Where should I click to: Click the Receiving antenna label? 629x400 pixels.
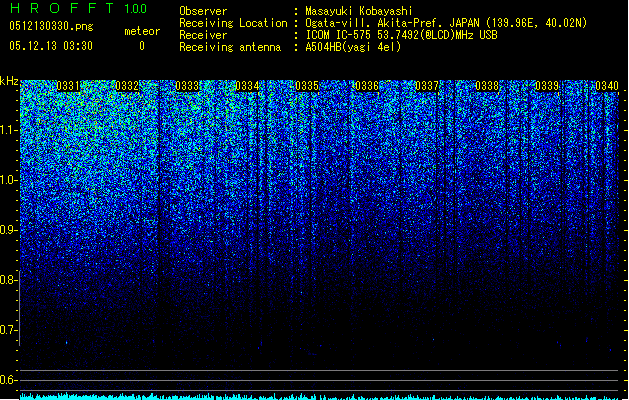[x=230, y=47]
